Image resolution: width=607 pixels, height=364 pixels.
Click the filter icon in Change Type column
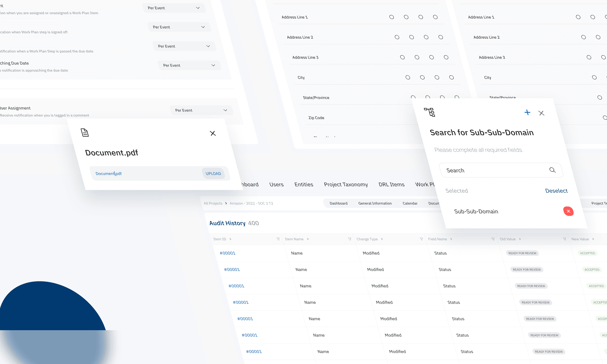(421, 239)
